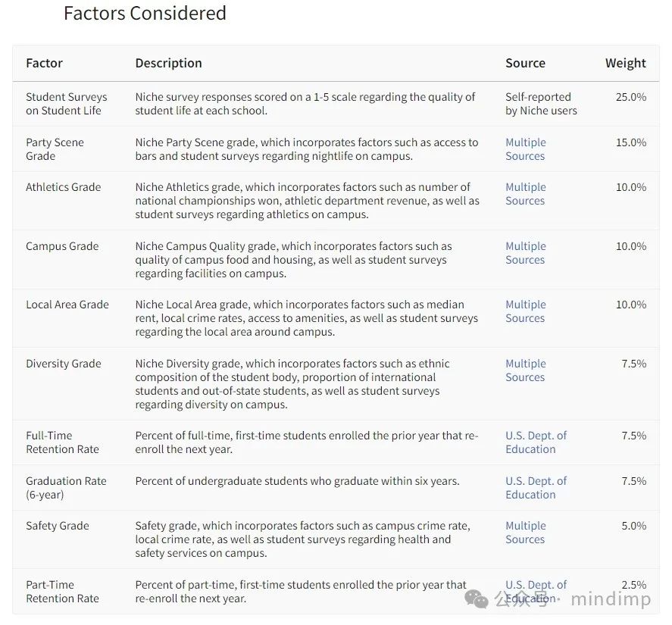The image size is (672, 625).
Task: Open Multiple Sources link for Campus Grade
Action: [526, 253]
